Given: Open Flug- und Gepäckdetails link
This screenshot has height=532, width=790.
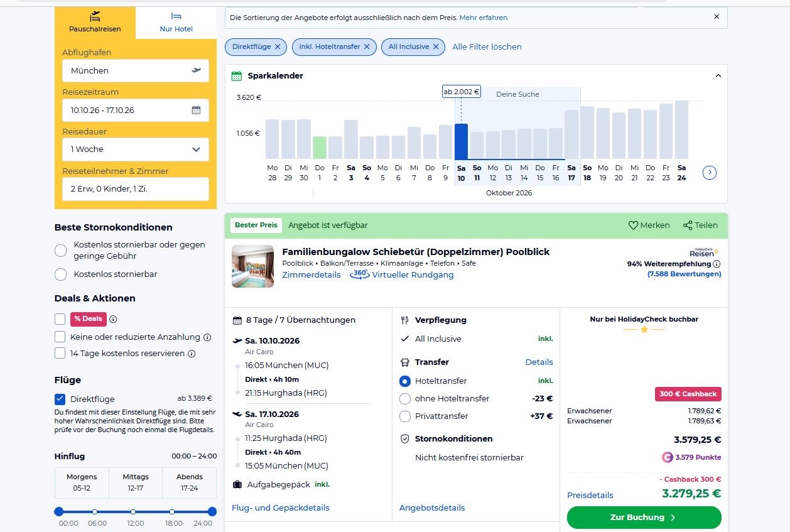Looking at the screenshot, I should click(x=281, y=508).
